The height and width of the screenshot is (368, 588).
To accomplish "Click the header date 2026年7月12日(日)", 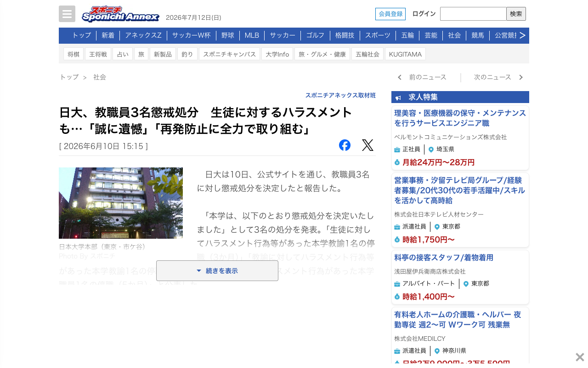I will coord(193,17).
